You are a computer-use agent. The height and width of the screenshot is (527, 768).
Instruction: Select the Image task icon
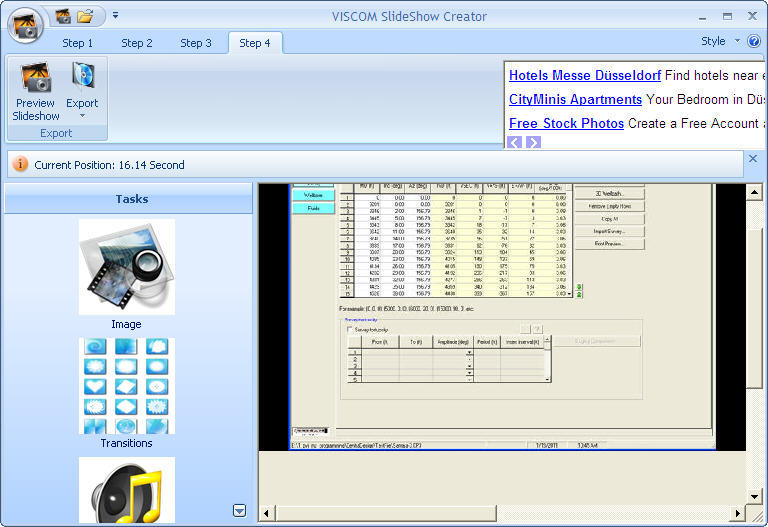pyautogui.click(x=127, y=267)
